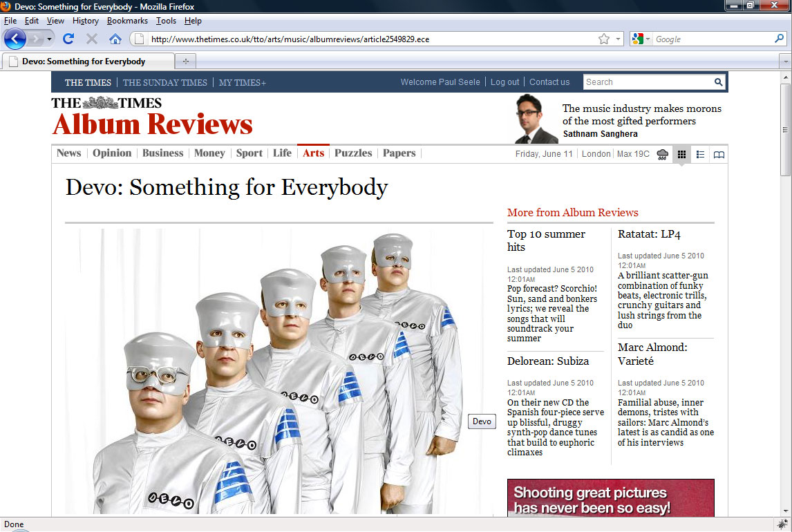792x532 pixels.
Task: Switch to open-book reading view icon
Action: point(719,155)
